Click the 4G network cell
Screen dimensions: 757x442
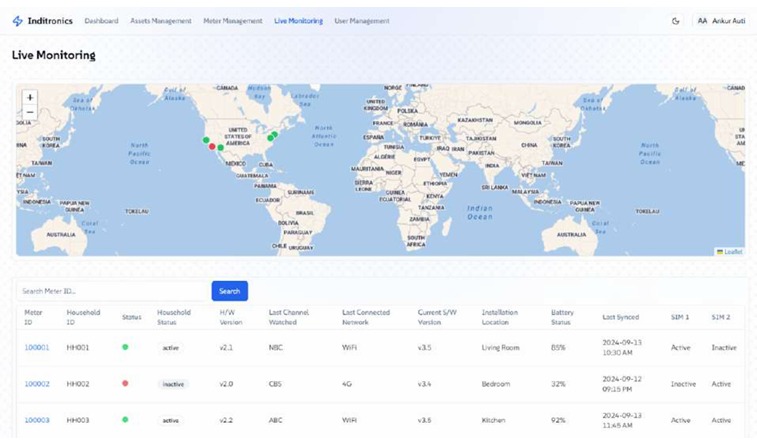coord(347,384)
